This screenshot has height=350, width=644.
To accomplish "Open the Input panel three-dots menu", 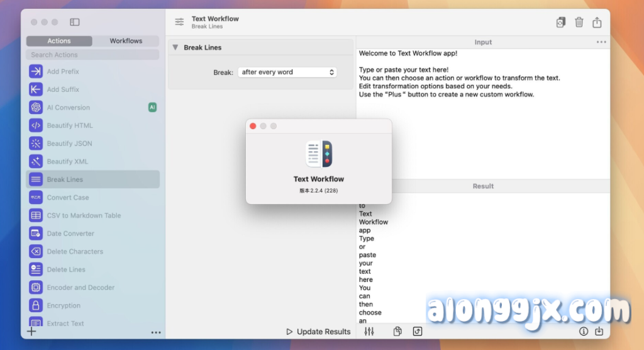I will tap(601, 42).
